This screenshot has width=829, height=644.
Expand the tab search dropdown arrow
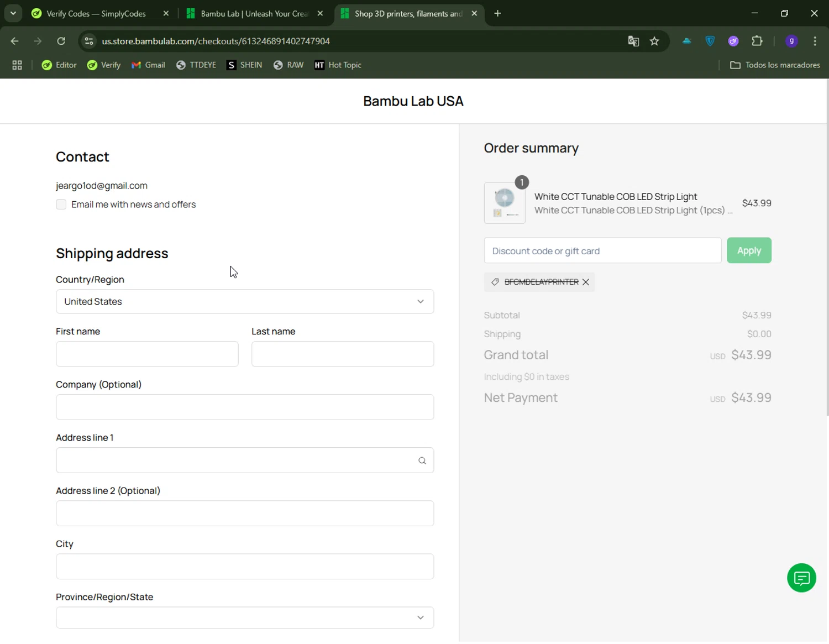(13, 13)
